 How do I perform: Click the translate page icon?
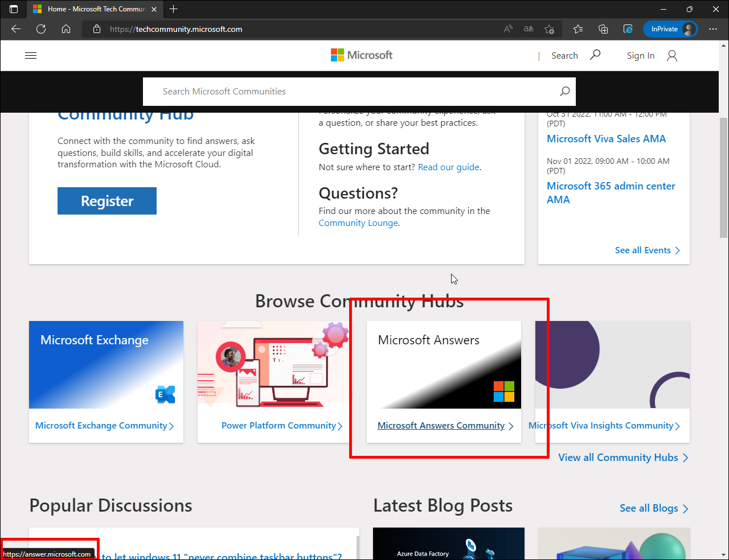(x=529, y=29)
